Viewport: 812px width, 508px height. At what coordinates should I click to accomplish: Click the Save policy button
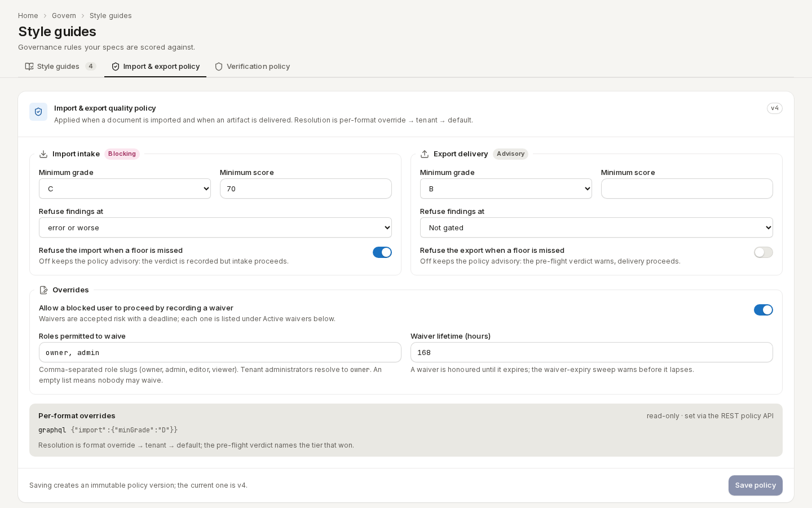pos(756,485)
